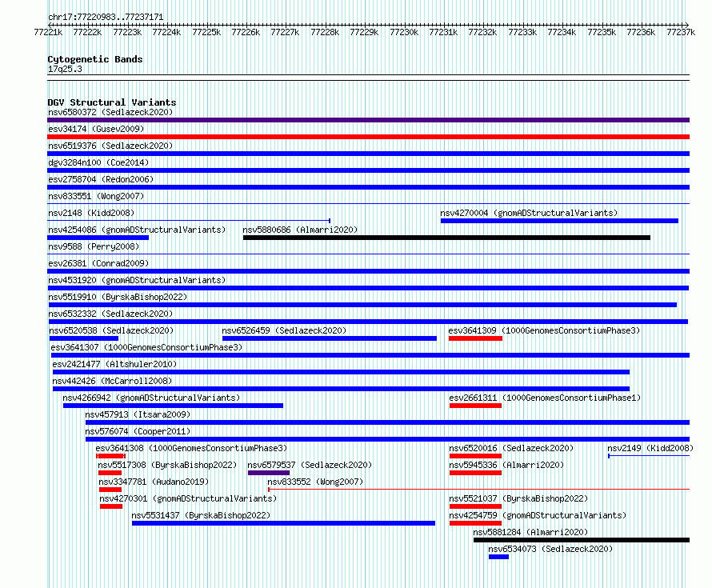Open esv2661311 (1000GenomesConsortiumPhase1) variant
Screen dimensions: 712x588
click(x=545, y=398)
